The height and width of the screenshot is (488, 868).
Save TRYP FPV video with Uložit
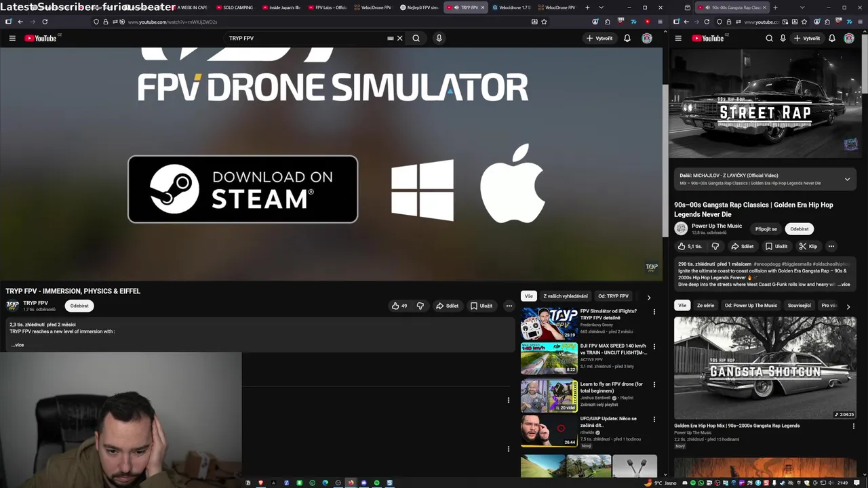[x=481, y=306]
